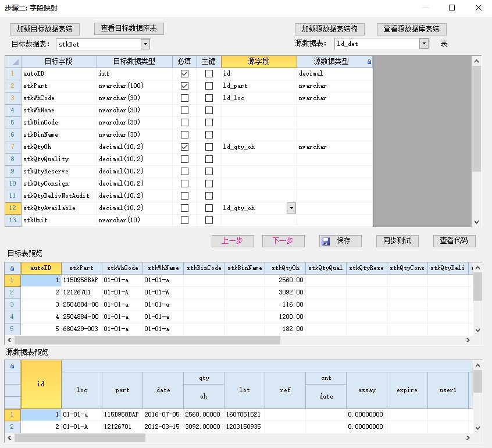
Task: Click 主键 column header
Action: [209, 62]
